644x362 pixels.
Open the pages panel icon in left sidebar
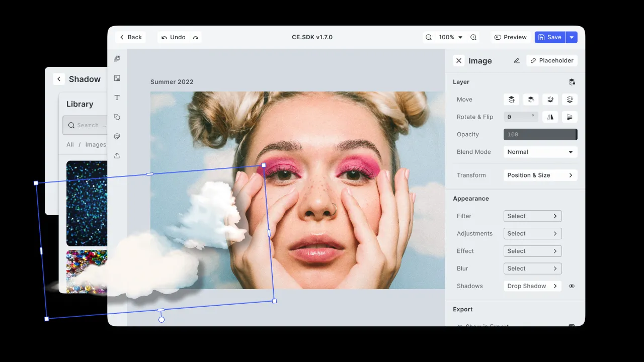(117, 59)
